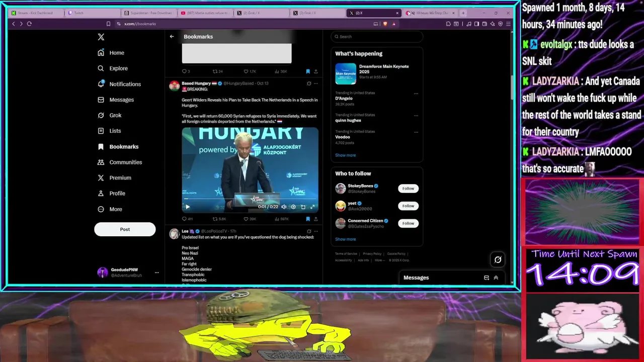Screen dimensions: 644x362
Task: Open the Terms of Service link
Action: 346,254
